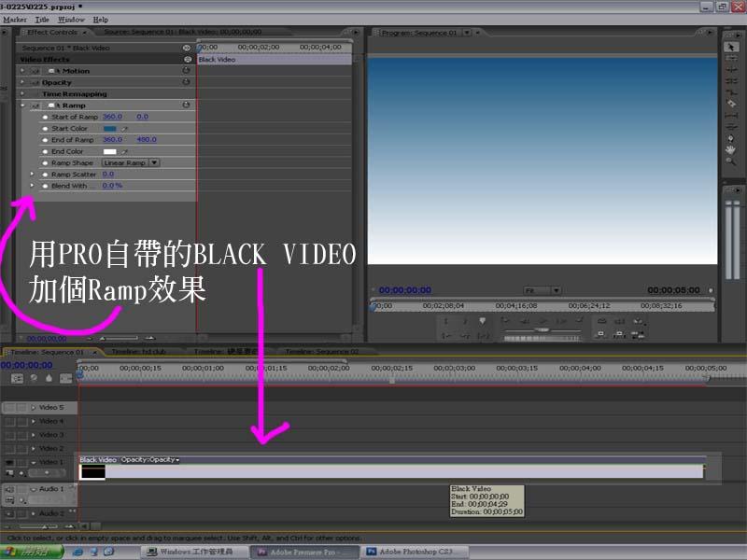Toggle Ramp effect on/off
This screenshot has width=747, height=560.
click(35, 105)
